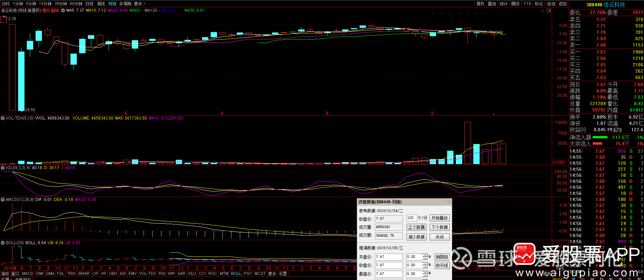
Task: Adjust the 开盘价 percent spinner arrows
Action: (425, 257)
